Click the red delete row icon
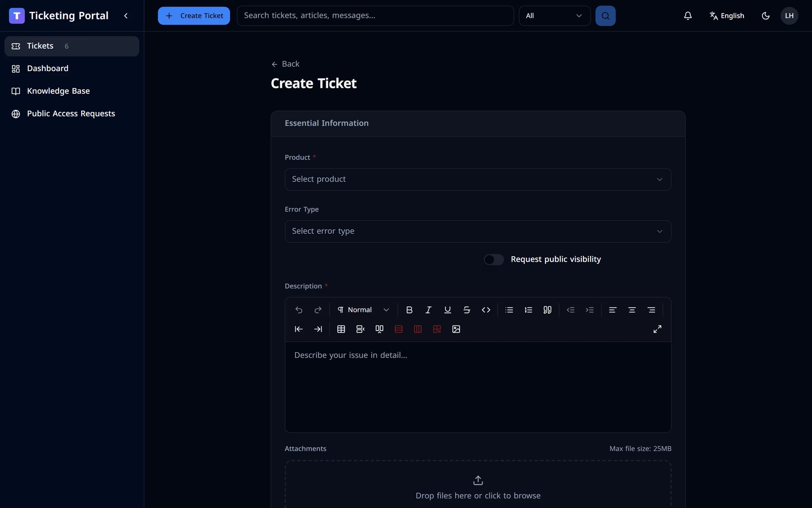Screen dimensions: 812x508 (x=399, y=329)
